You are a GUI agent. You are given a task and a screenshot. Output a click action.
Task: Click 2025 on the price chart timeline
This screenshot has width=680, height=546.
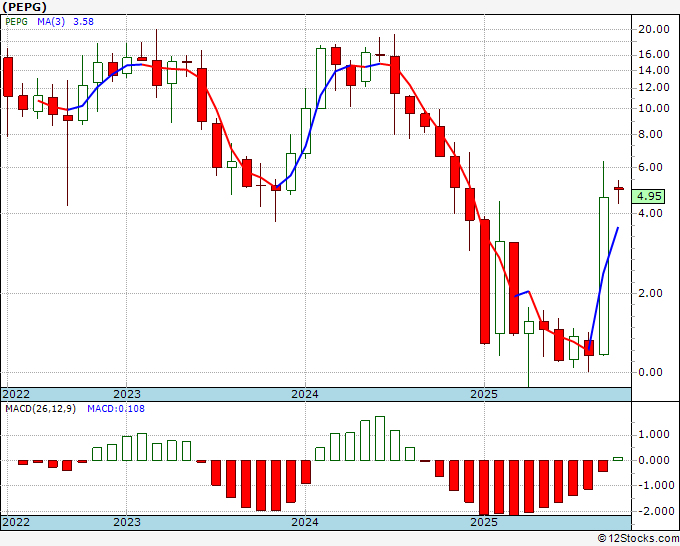(x=484, y=394)
